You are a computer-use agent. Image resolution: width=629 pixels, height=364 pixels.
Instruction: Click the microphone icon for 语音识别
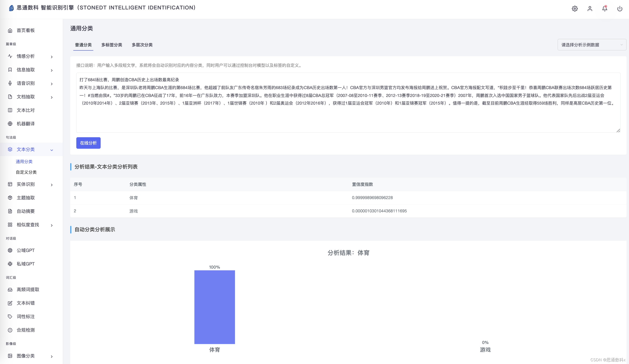(x=10, y=83)
